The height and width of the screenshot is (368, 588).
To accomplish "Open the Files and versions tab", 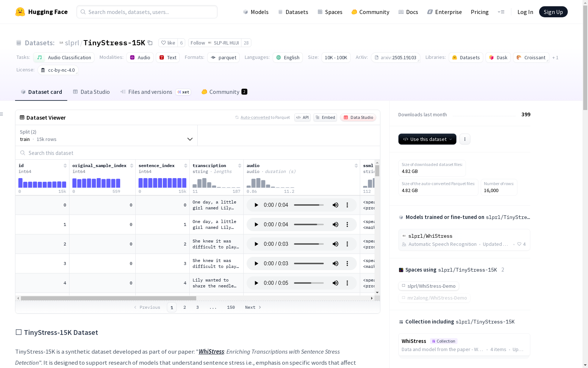I will click(x=155, y=92).
